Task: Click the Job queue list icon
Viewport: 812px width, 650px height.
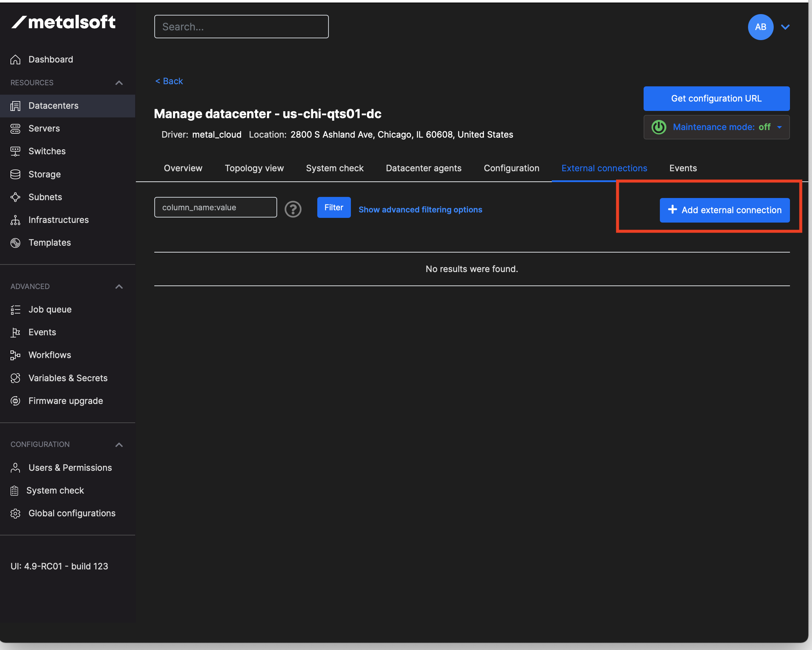Action: pyautogui.click(x=15, y=310)
